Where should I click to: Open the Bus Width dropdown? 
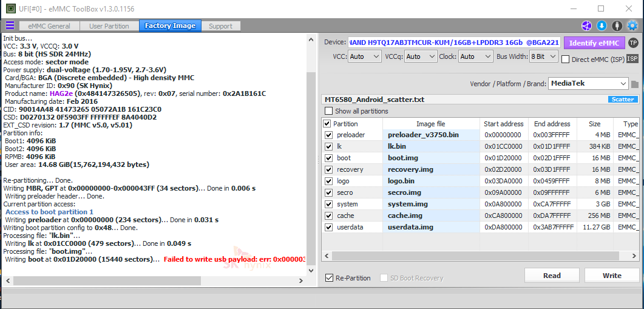pyautogui.click(x=543, y=56)
